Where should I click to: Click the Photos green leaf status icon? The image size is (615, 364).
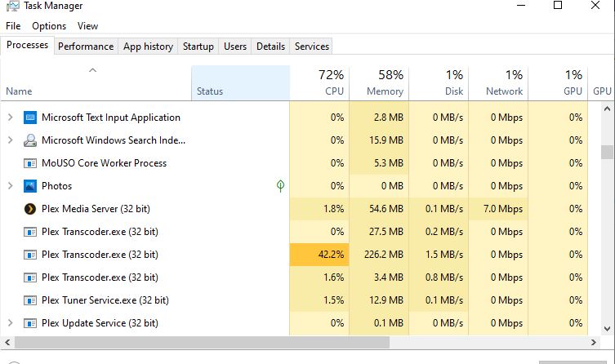click(x=280, y=186)
